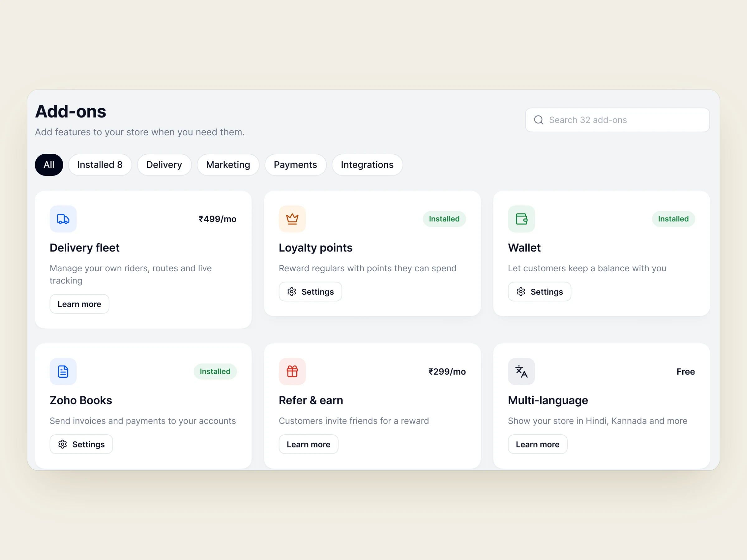Switch to the Installed 8 tab

(x=100, y=165)
